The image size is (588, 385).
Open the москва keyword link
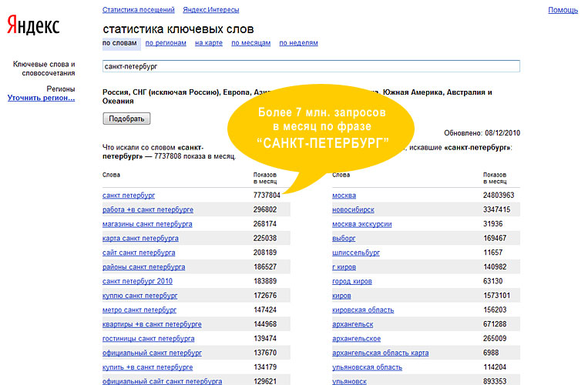coord(344,196)
